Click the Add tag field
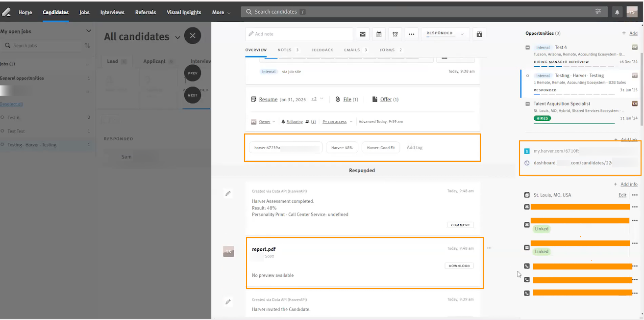Image resolution: width=644 pixels, height=320 pixels. (415, 147)
